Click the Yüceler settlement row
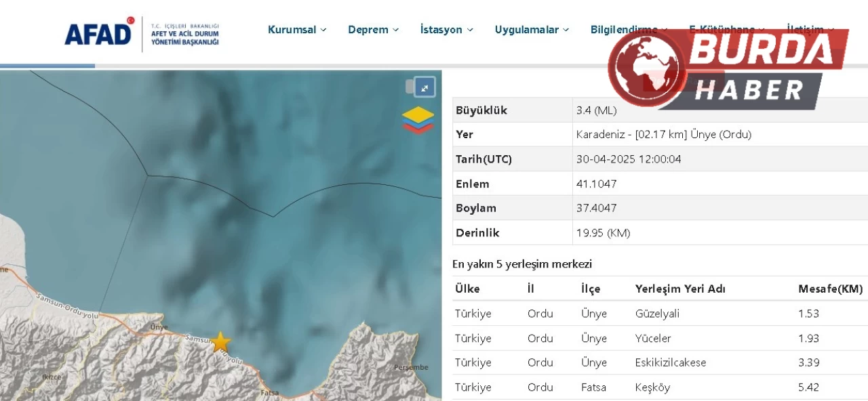Image resolution: width=868 pixels, height=401 pixels. coord(660,338)
